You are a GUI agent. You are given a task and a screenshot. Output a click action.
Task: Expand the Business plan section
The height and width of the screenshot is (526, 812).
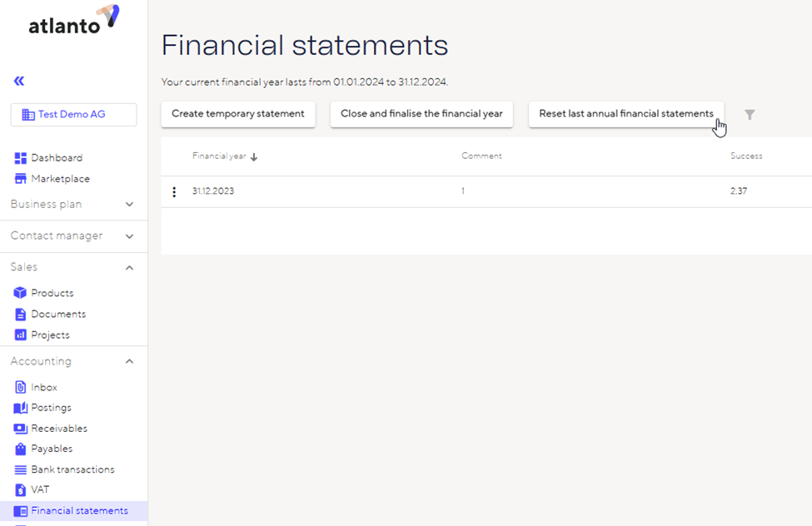pyautogui.click(x=129, y=205)
